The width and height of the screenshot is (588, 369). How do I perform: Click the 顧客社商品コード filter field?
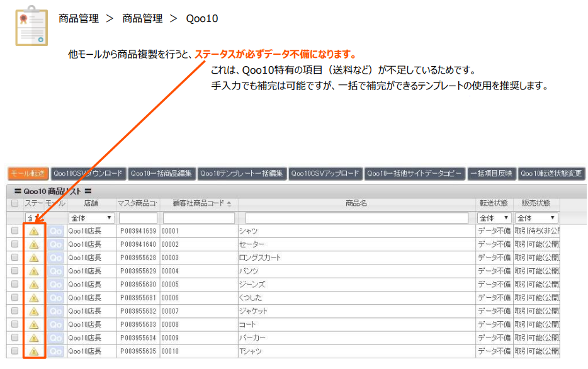tap(199, 218)
